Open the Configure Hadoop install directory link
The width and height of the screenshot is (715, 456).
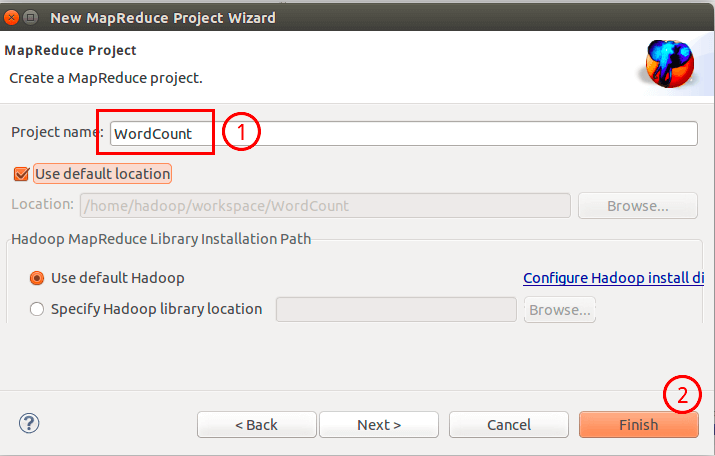tap(613, 278)
